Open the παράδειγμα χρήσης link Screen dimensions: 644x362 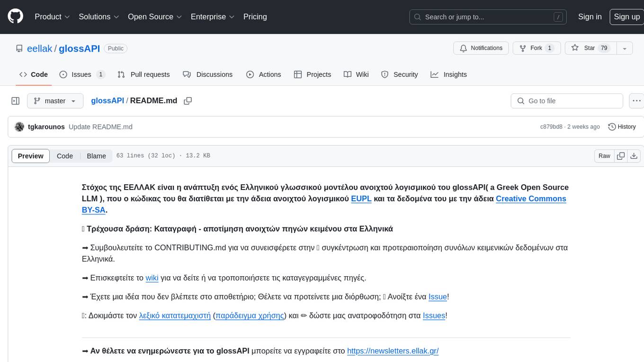pos(250,316)
